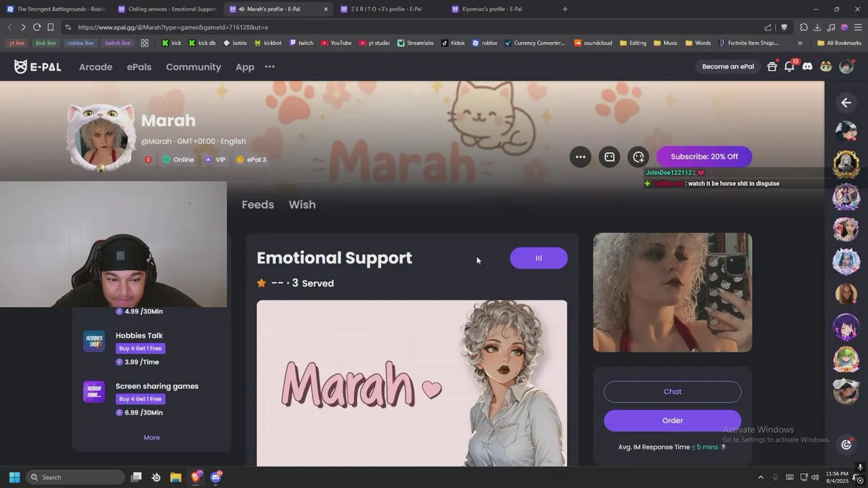Viewport: 868px width, 488px height.
Task: Open App in the E-Pal navigation
Action: pos(245,66)
